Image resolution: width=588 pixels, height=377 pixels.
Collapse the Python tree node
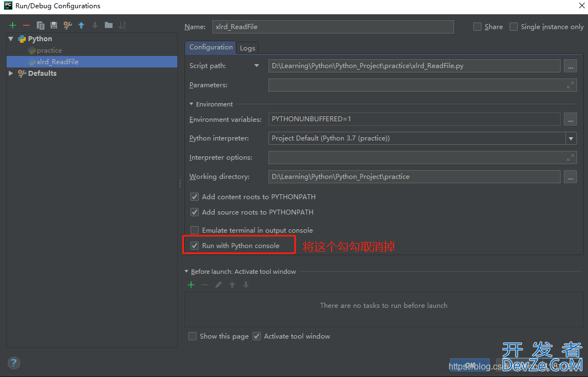tap(11, 38)
